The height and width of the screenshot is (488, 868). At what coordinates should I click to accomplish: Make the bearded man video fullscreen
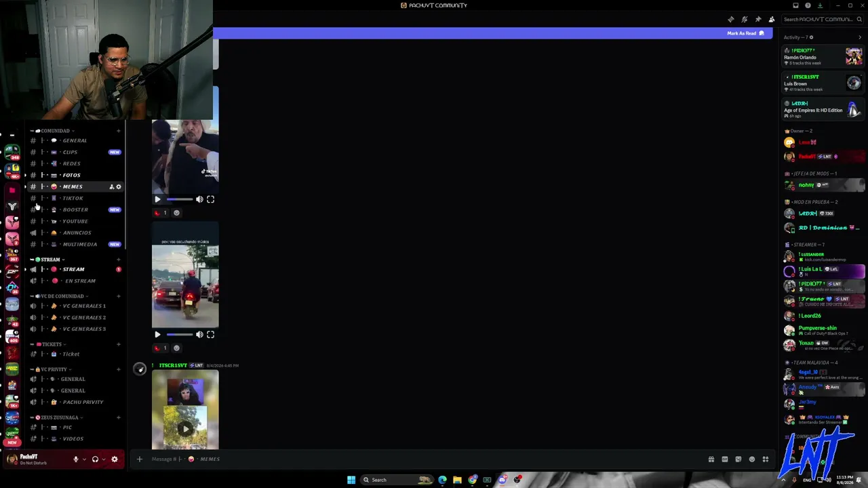point(210,199)
